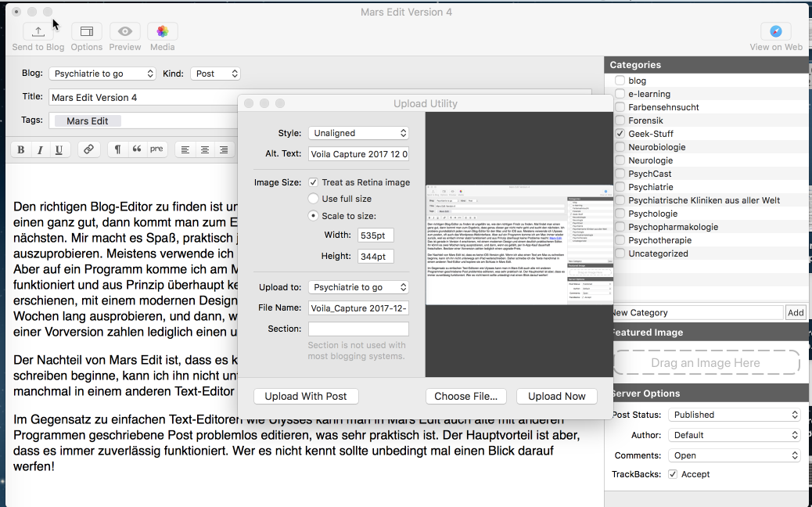This screenshot has height=507, width=812.
Task: Click the View on Web Safari icon
Action: pyautogui.click(x=775, y=32)
